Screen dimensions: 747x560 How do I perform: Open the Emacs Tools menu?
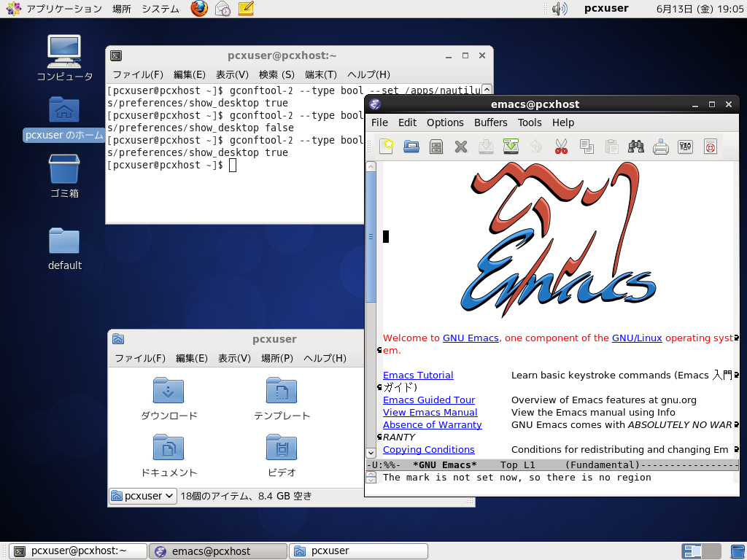point(530,122)
